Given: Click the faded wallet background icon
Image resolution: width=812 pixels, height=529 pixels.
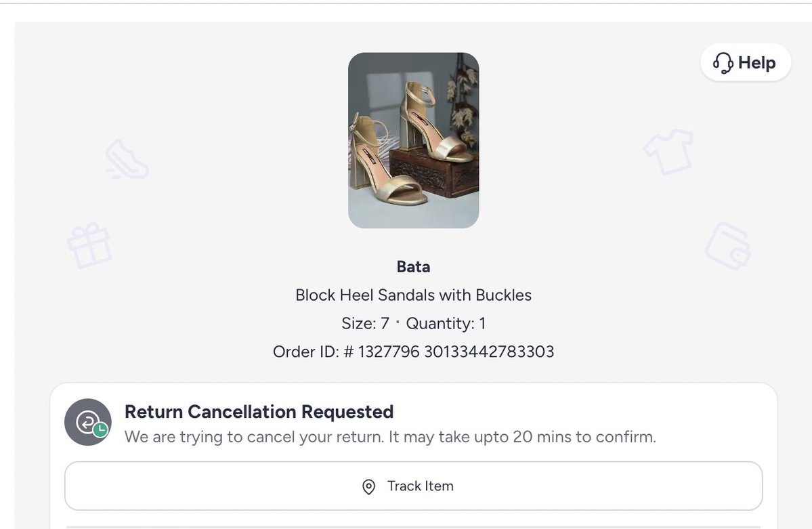Looking at the screenshot, I should [728, 247].
